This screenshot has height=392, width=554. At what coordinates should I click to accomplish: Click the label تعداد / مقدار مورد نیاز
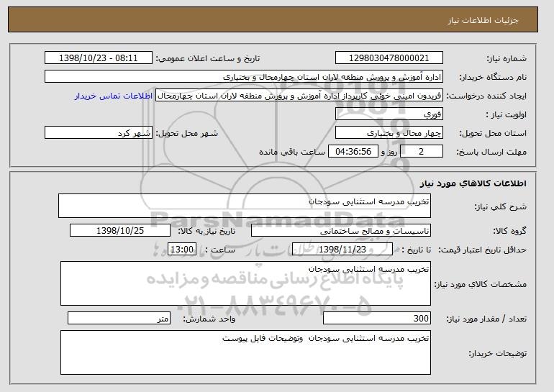coord(486,319)
